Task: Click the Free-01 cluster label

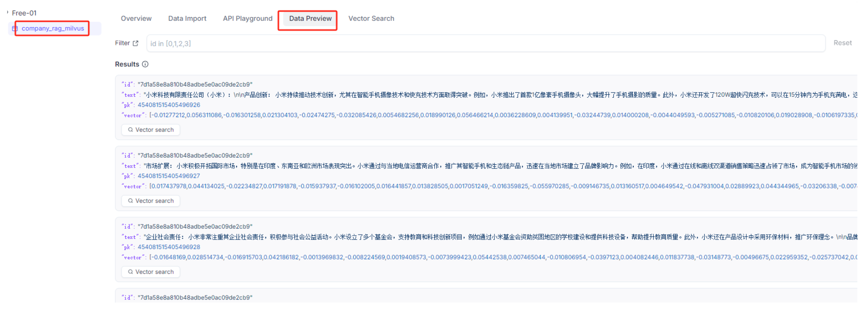Action: click(x=24, y=13)
